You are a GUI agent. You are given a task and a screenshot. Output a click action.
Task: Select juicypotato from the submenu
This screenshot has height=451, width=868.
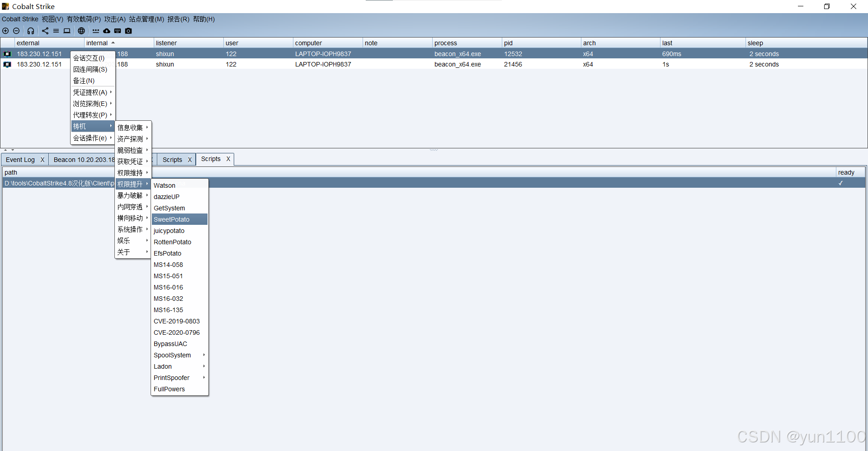click(x=179, y=231)
